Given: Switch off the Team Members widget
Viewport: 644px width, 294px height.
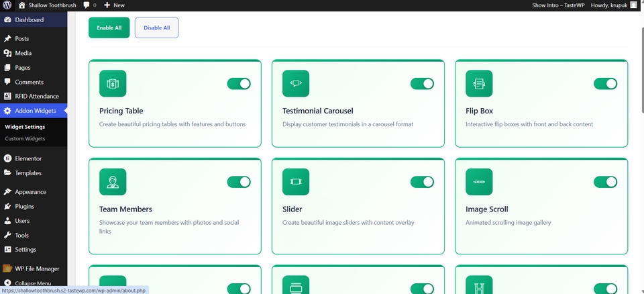Looking at the screenshot, I should (239, 182).
